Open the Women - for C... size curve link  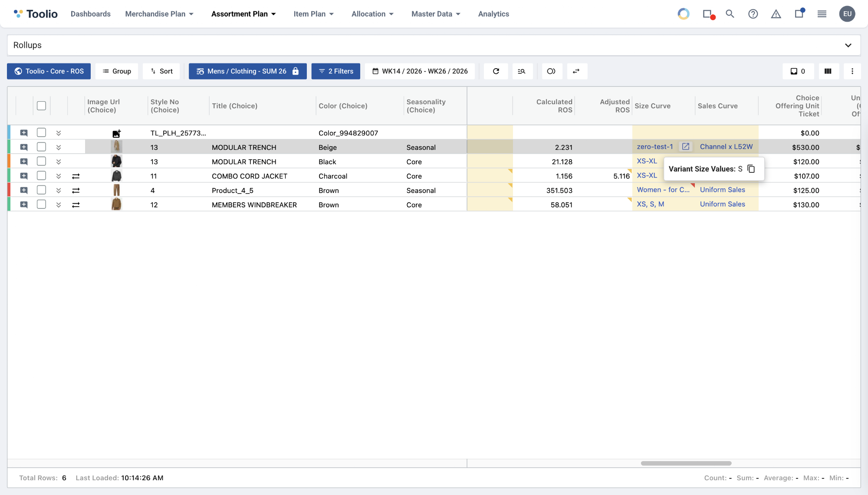tap(663, 190)
